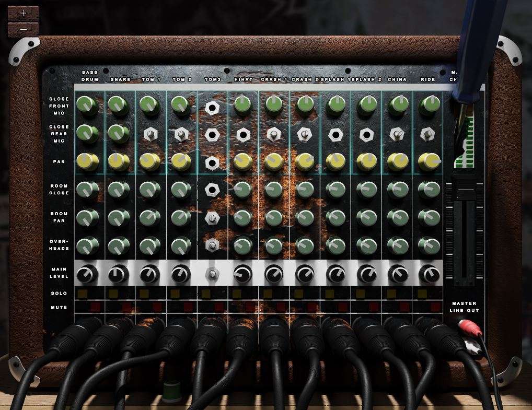Click the Master Line Out RCA plug
The image size is (532, 410).
[x=470, y=329]
